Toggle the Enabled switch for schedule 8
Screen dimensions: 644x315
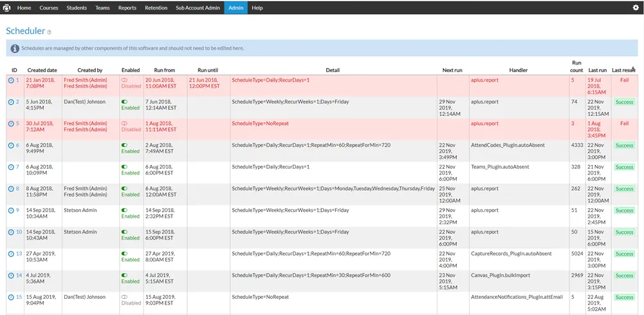pos(124,188)
